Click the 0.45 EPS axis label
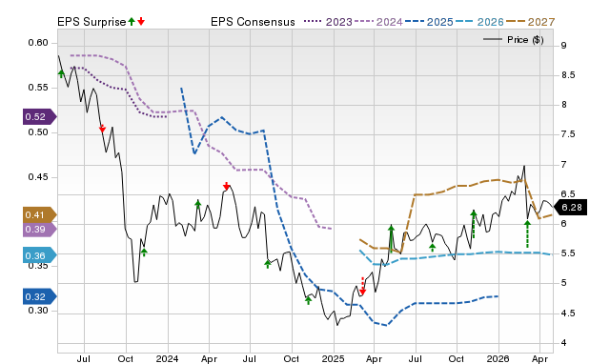610x364 pixels. (38, 177)
